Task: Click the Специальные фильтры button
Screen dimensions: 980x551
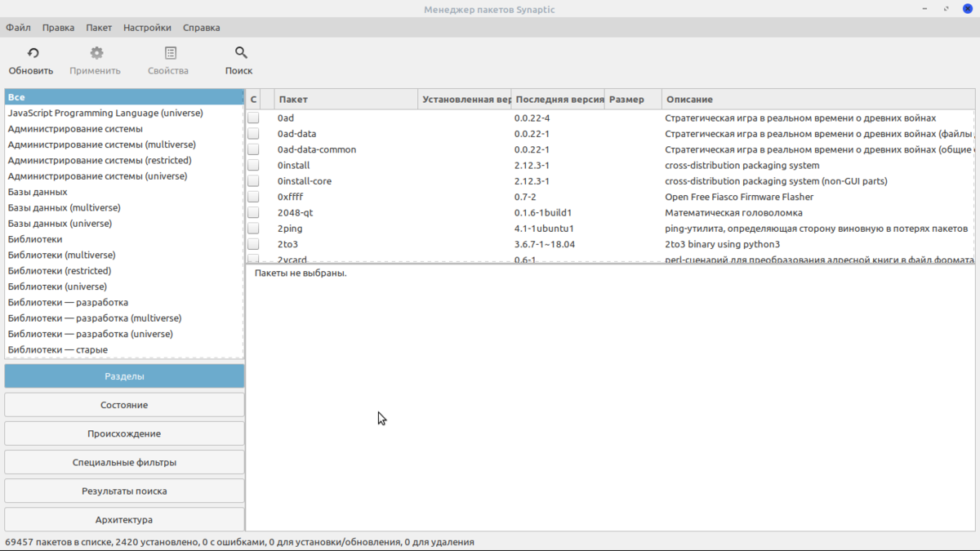Action: click(x=124, y=462)
